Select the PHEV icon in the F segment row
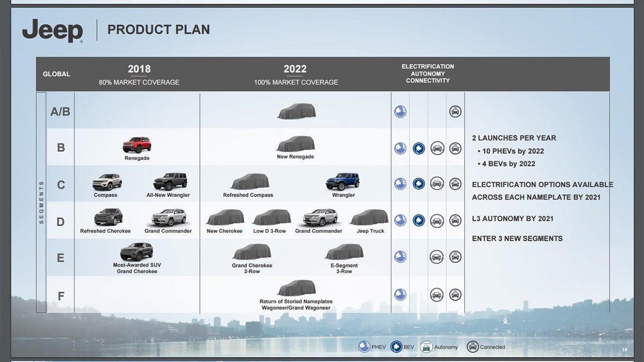Image resolution: width=644 pixels, height=362 pixels. 400,294
